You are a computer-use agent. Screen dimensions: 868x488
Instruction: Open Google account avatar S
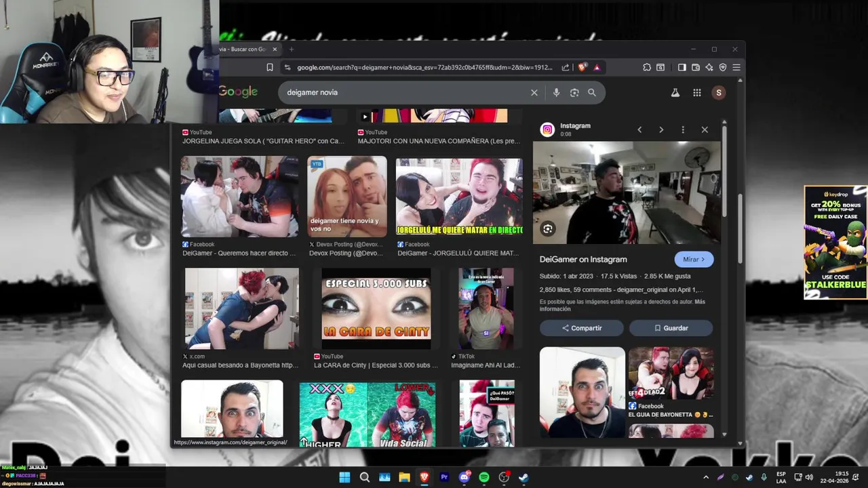(x=719, y=92)
